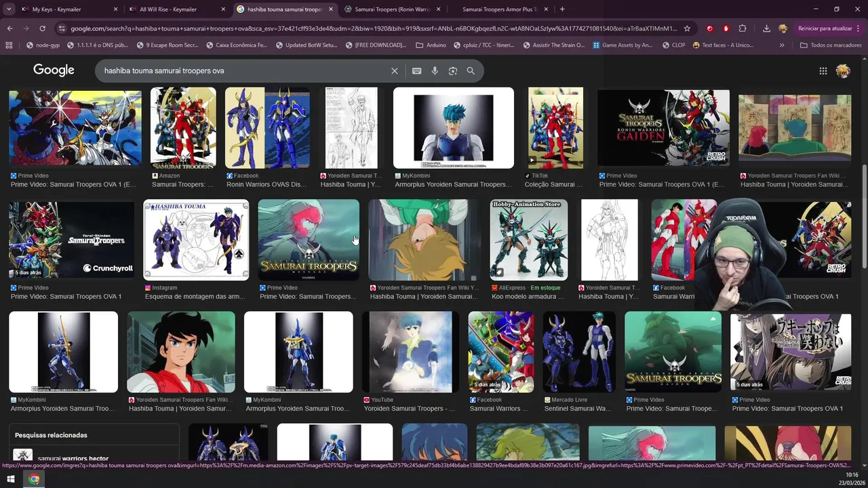The width and height of the screenshot is (868, 488).
Task: Open the Google apps grid
Action: click(823, 70)
